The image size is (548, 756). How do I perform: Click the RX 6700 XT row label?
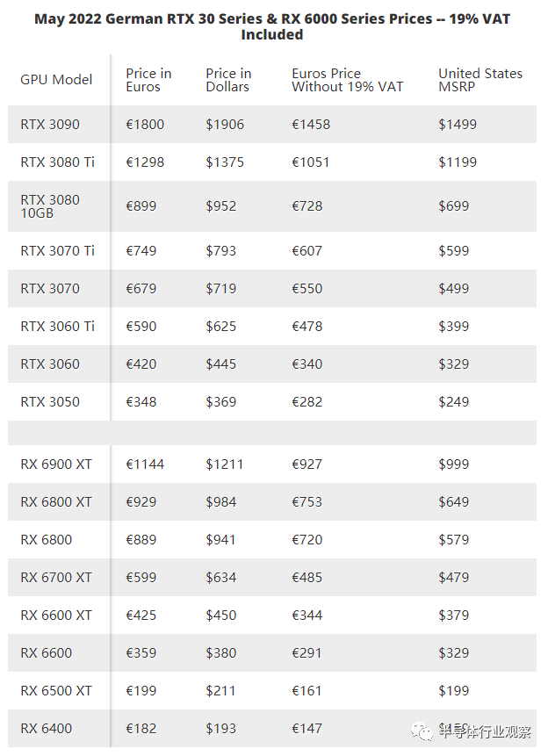[56, 578]
